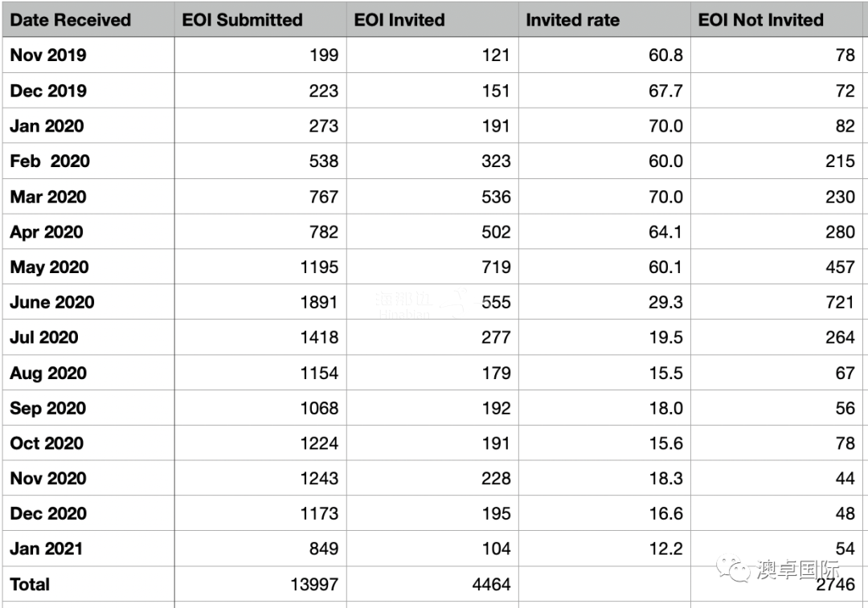Select the Total row label
868x608 pixels.
pos(30,585)
